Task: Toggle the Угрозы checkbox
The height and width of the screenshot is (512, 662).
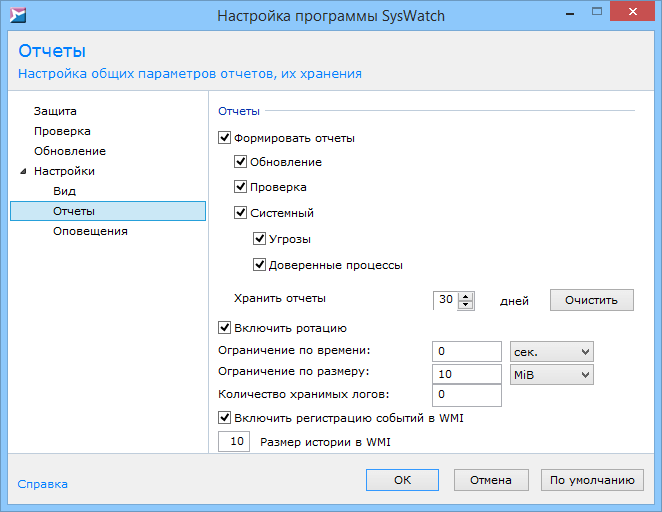Action: click(259, 238)
